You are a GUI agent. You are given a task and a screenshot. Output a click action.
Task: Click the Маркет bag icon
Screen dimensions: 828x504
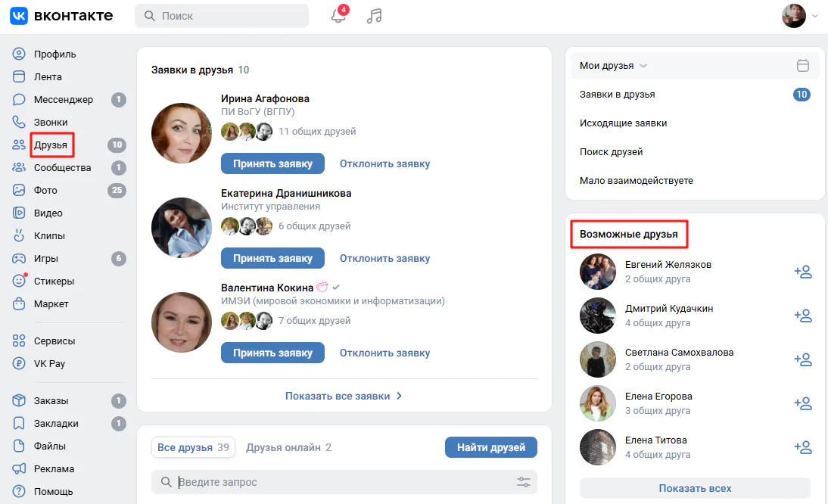19,303
